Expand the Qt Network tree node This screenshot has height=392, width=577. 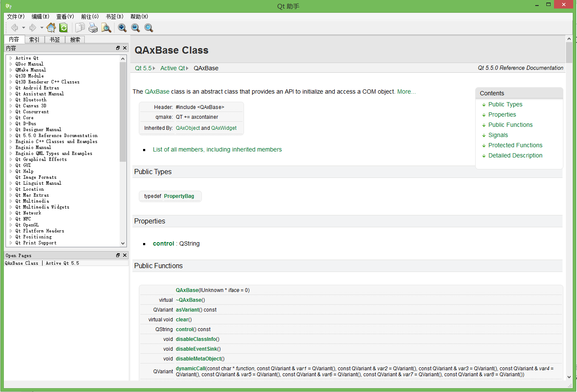[11, 213]
